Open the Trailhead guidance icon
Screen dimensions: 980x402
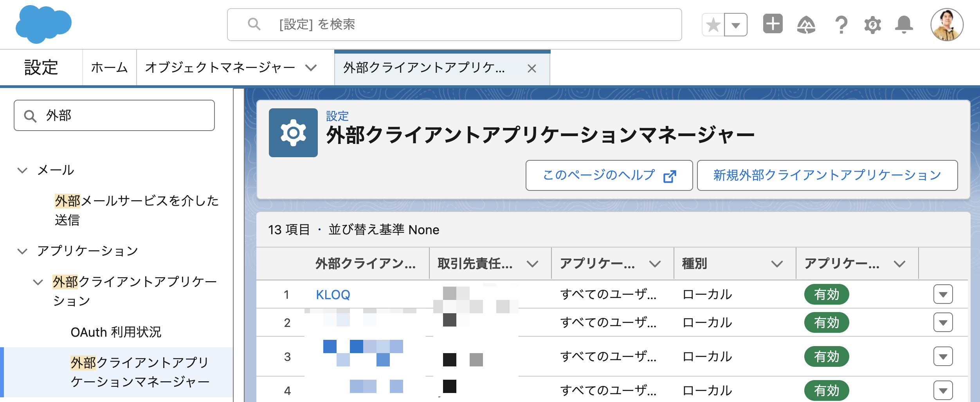click(x=806, y=25)
